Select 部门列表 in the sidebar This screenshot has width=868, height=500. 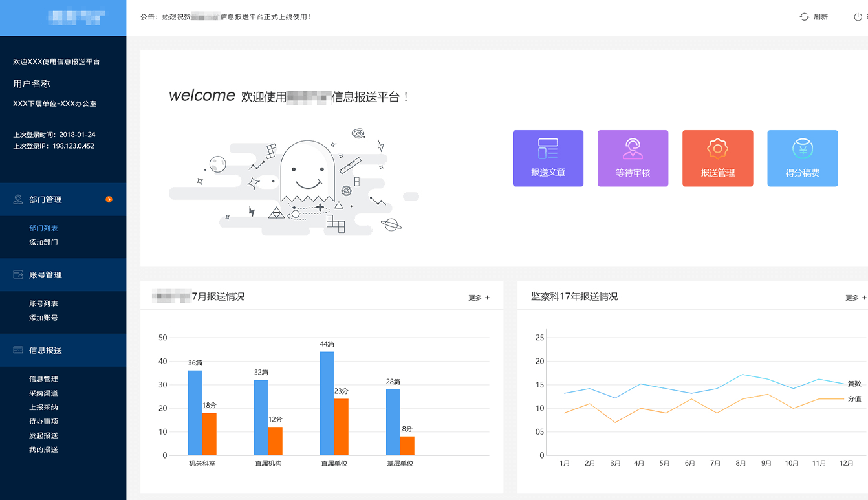click(x=43, y=228)
